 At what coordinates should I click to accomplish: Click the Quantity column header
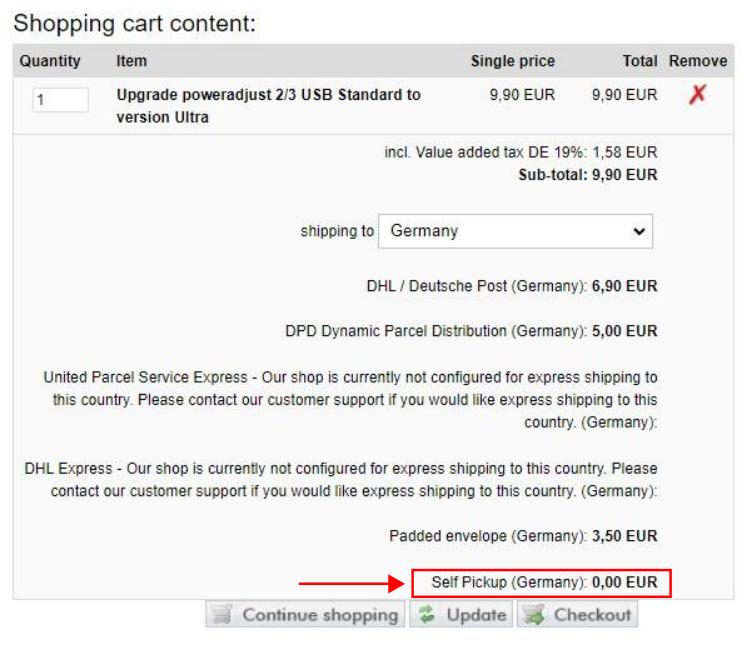[50, 61]
